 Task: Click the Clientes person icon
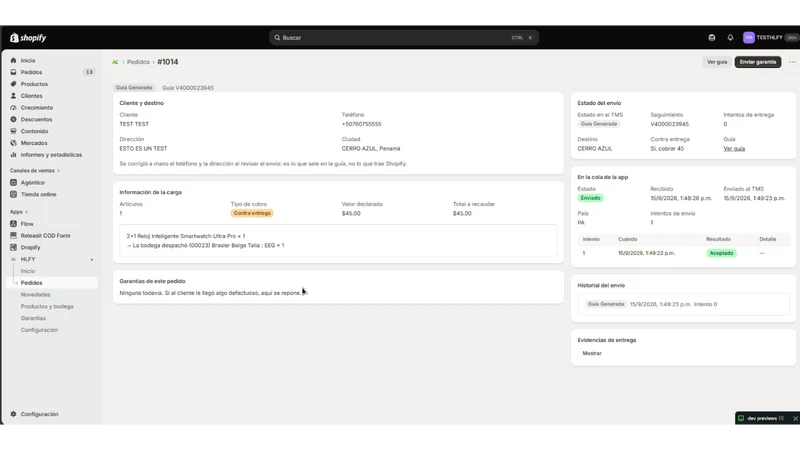click(13, 95)
